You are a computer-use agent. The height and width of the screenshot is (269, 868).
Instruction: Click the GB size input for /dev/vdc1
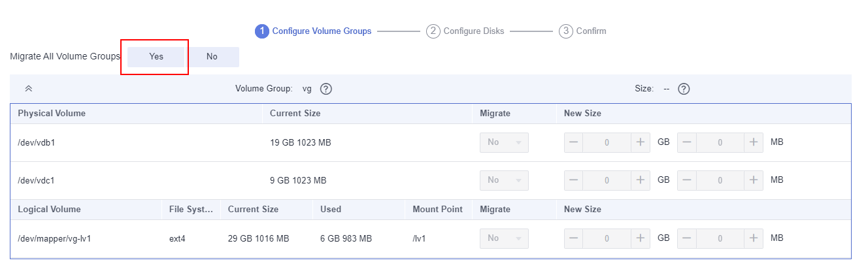[x=607, y=180]
